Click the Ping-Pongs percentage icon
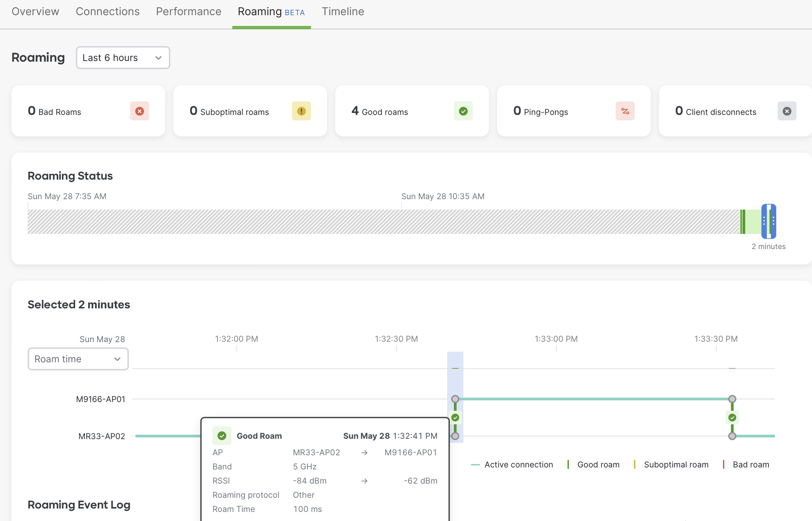The height and width of the screenshot is (521, 812). coord(625,111)
